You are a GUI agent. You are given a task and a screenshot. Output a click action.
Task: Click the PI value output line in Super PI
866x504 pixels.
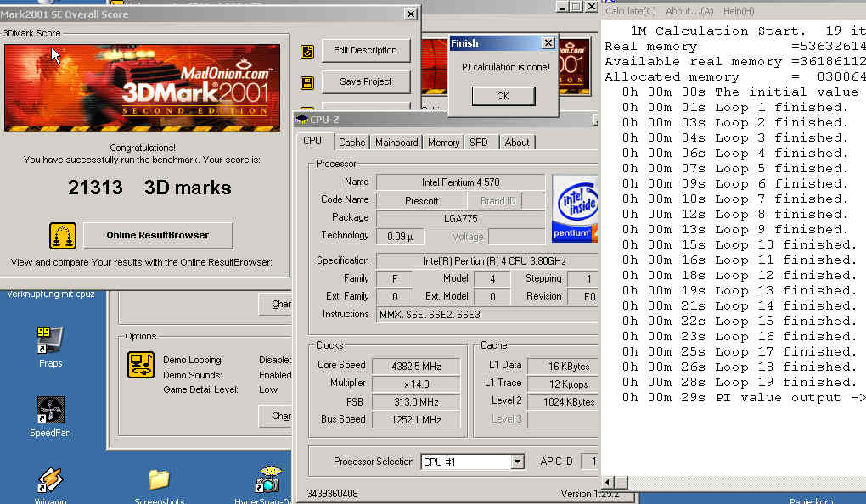744,397
